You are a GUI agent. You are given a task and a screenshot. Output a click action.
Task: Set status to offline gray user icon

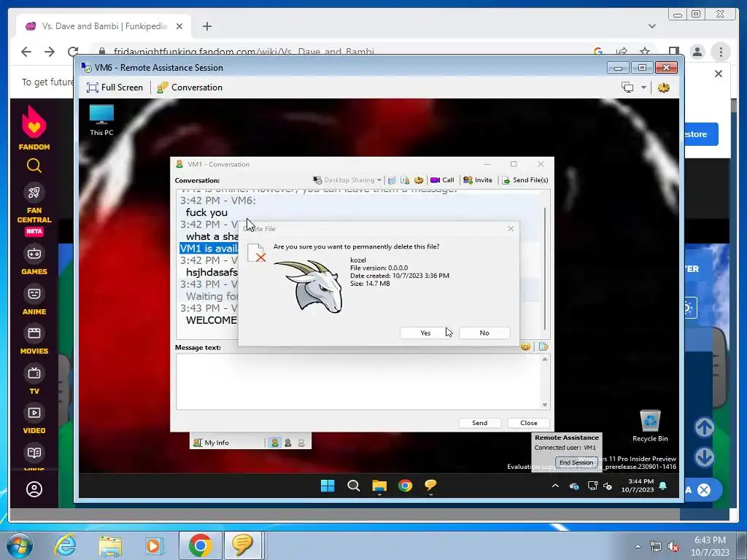click(x=301, y=443)
